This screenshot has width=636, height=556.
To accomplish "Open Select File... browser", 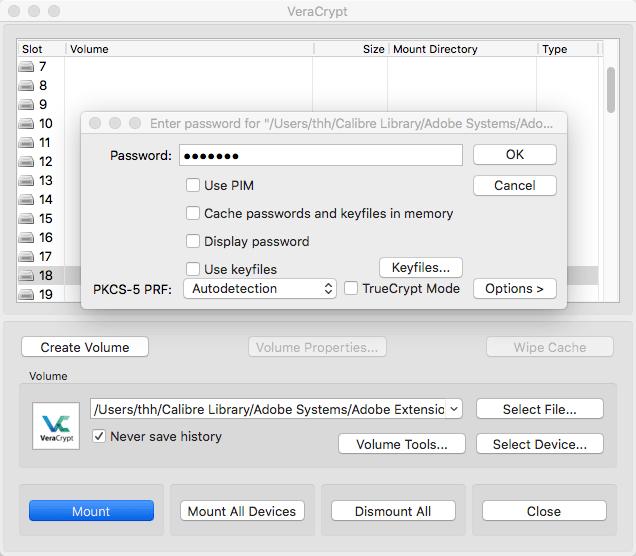I will point(540,409).
